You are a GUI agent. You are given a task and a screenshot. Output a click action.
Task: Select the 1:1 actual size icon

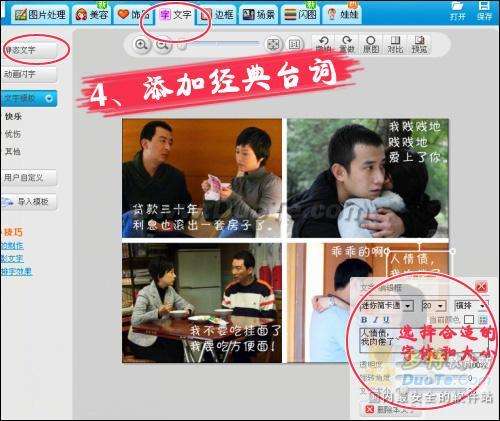click(294, 44)
